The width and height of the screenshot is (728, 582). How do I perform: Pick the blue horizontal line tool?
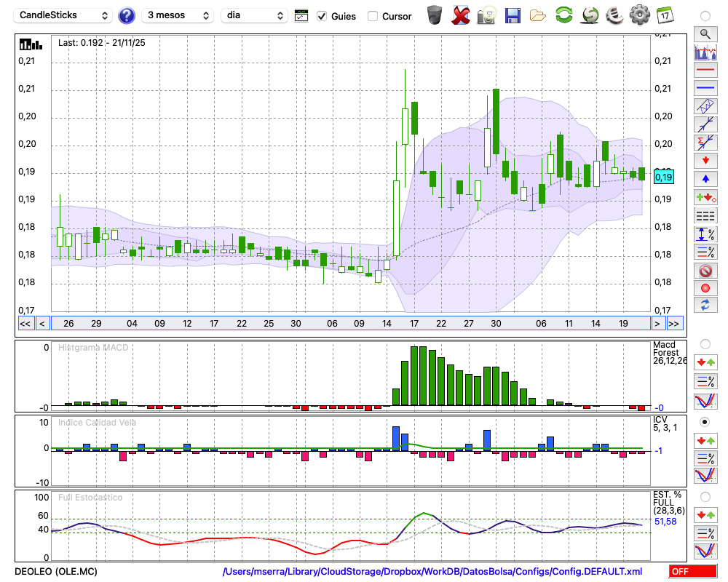click(x=705, y=88)
